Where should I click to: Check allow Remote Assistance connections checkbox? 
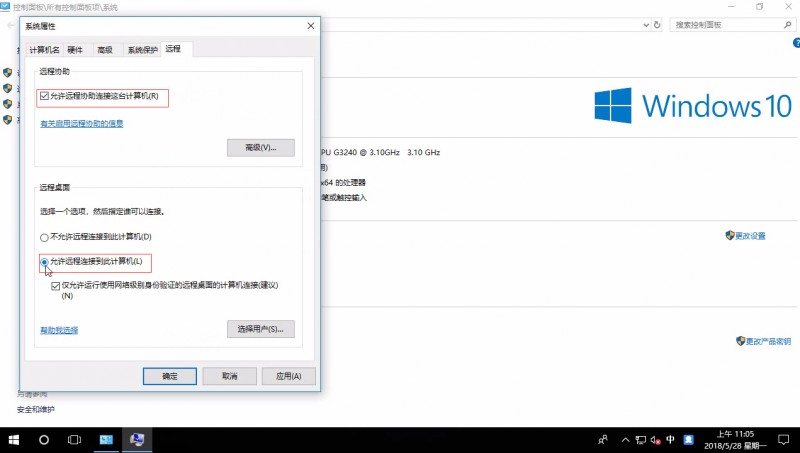[x=44, y=96]
